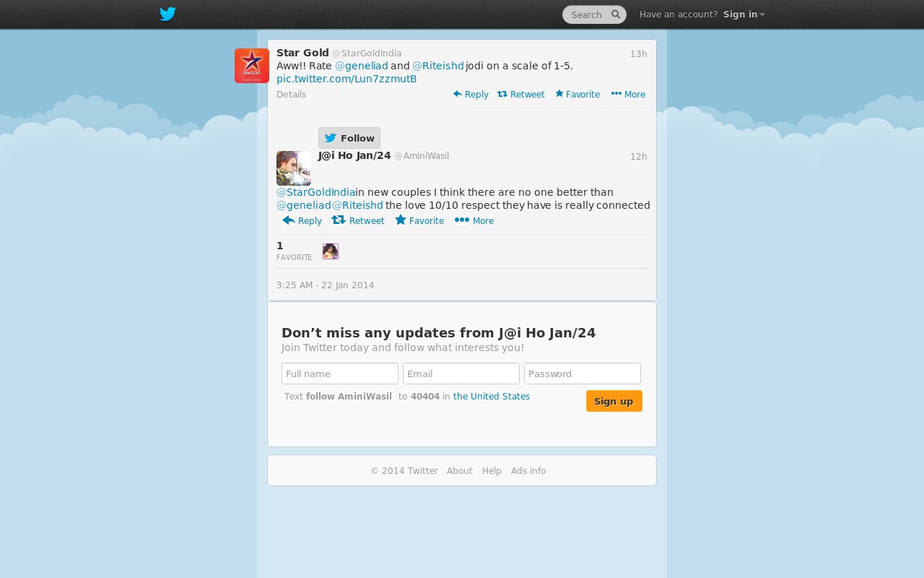
Task: Open Ads info link in footer
Action: 528,471
